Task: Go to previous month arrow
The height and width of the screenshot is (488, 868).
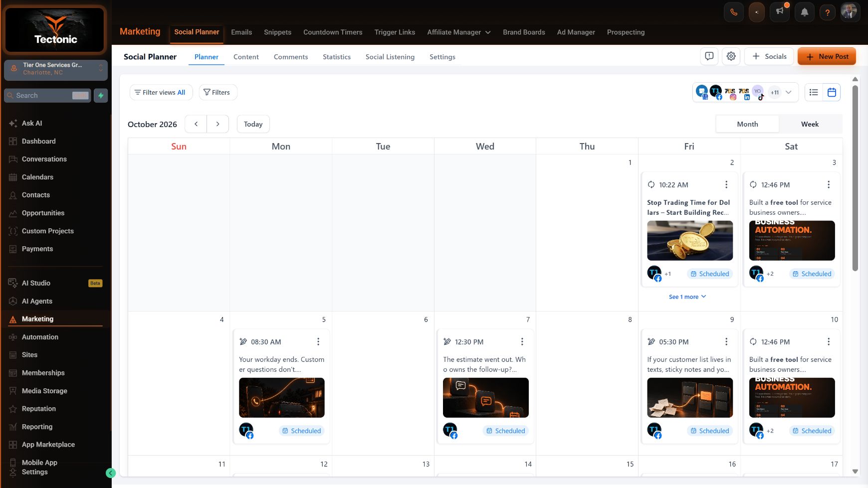Action: point(196,124)
